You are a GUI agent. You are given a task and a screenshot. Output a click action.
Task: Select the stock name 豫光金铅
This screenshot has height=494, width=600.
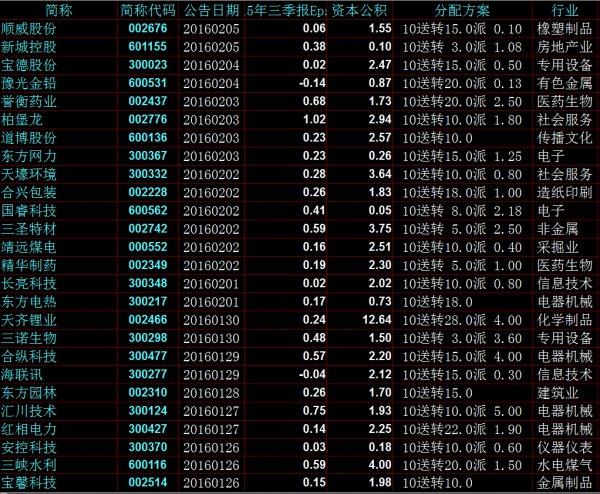(29, 83)
